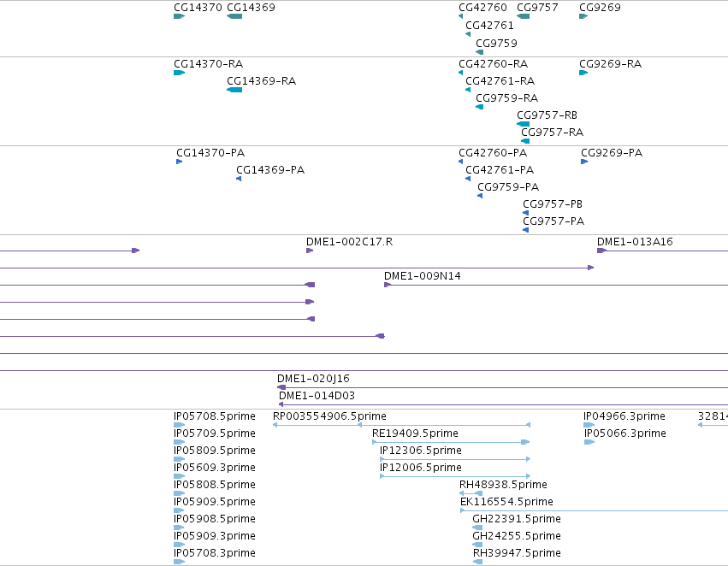This screenshot has width=728, height=566.
Task: Select BAC clone DME1-020J16
Action: (313, 379)
